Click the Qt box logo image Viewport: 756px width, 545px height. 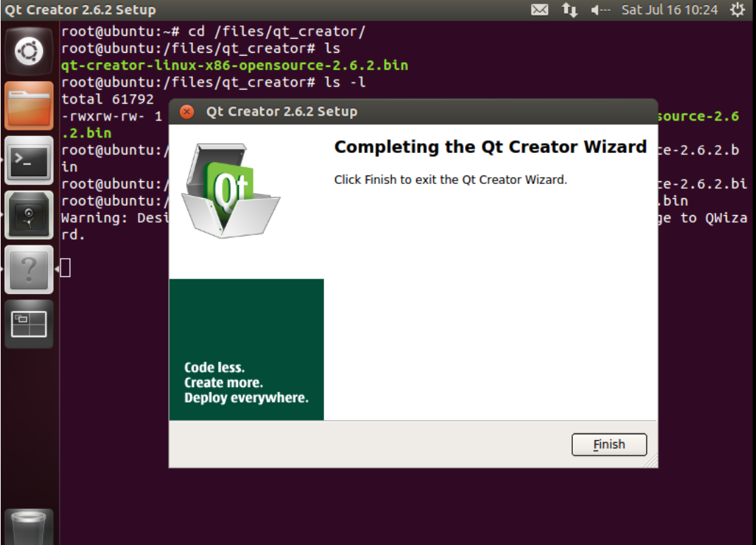[230, 190]
